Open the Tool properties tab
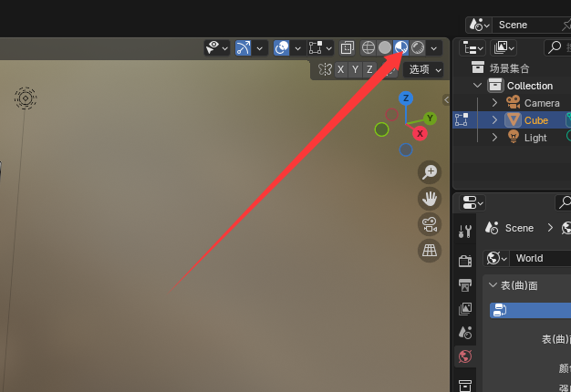 tap(465, 232)
